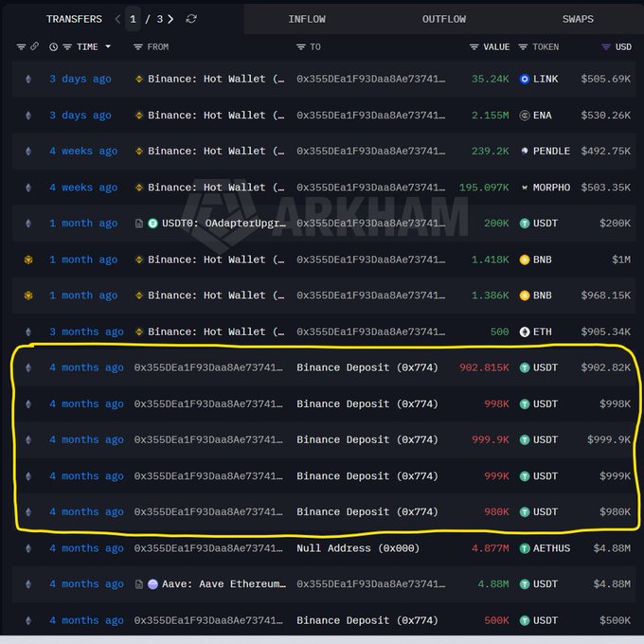Screen dimensions: 644x644
Task: Click the transaction link icon in header
Action: [x=34, y=46]
